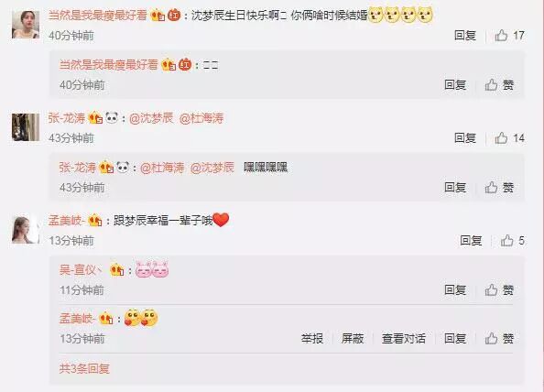Open 孟美岐's profile avatar

[x=26, y=229]
